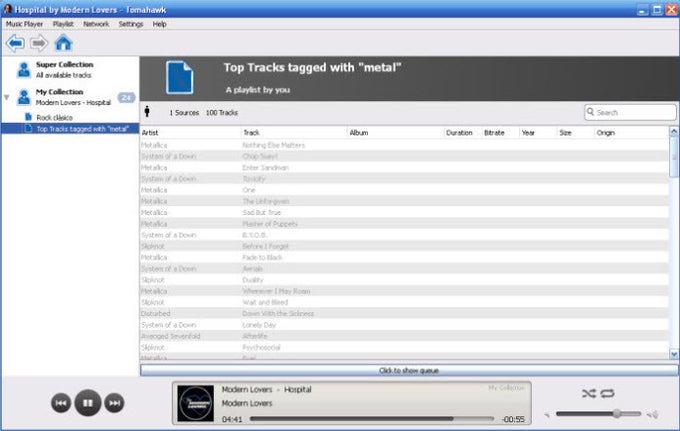Toggle shuffle mode
Image resolution: width=680 pixels, height=431 pixels.
point(589,393)
